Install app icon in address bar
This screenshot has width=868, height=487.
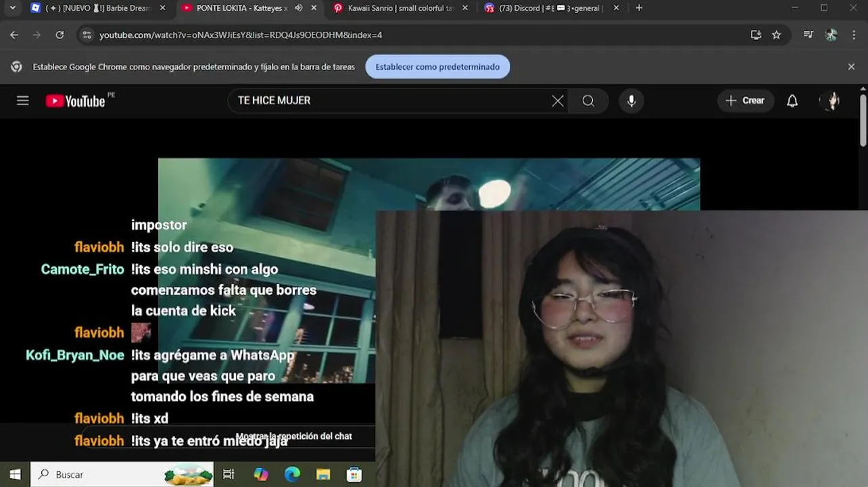[x=756, y=35]
